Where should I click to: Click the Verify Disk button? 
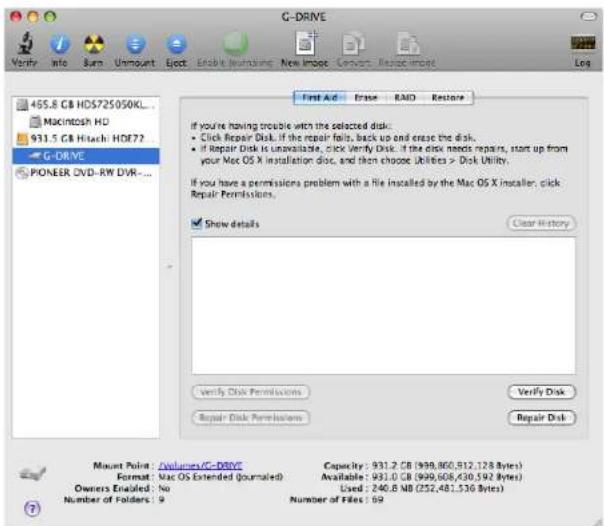click(541, 392)
